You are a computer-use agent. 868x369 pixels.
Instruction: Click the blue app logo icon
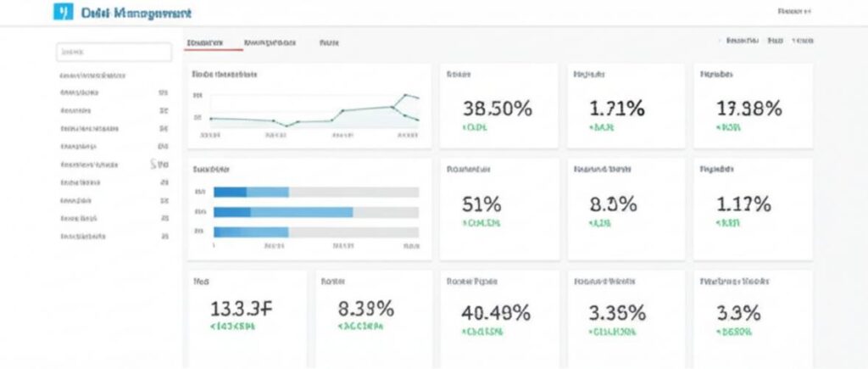(x=63, y=12)
